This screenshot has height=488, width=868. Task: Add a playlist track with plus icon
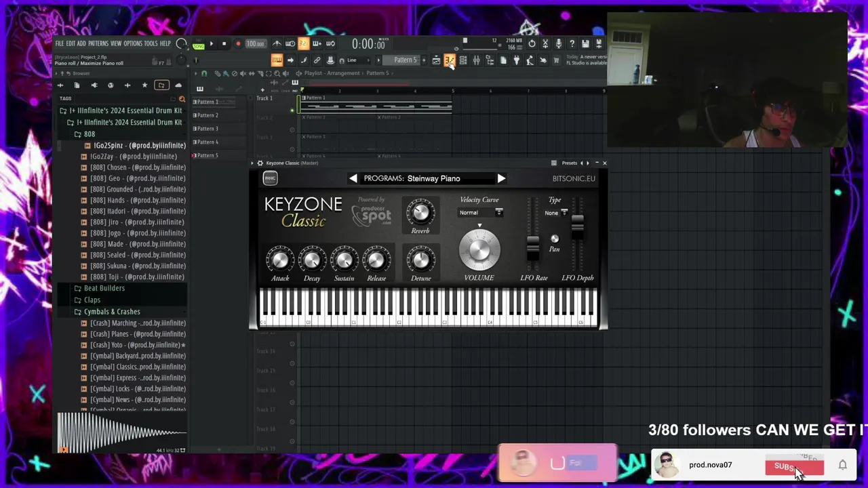coord(262,89)
